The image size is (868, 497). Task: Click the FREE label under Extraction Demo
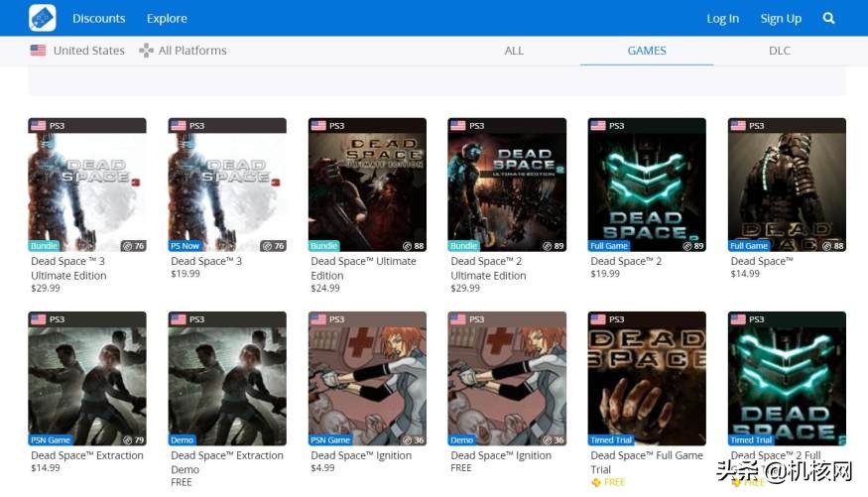[x=181, y=482]
